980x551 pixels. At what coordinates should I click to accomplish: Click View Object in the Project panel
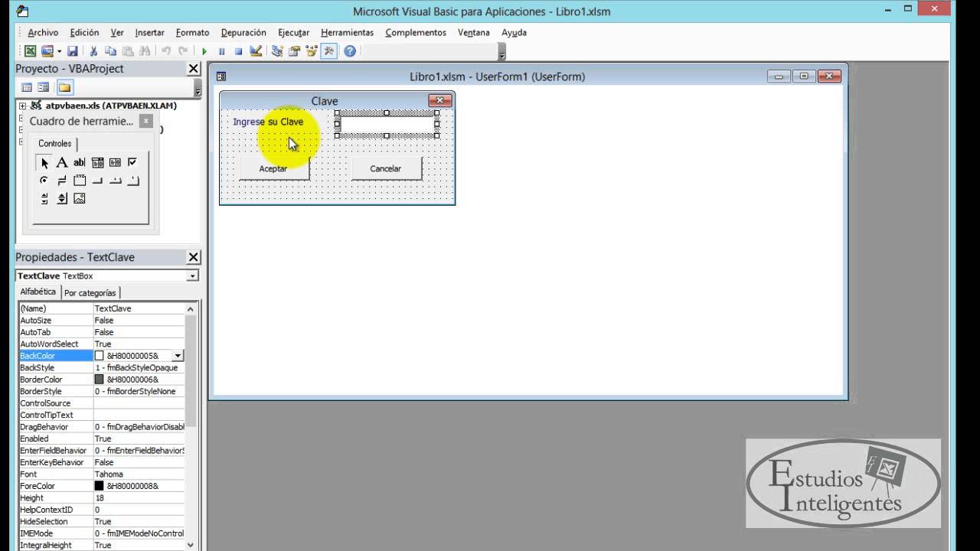coord(44,87)
